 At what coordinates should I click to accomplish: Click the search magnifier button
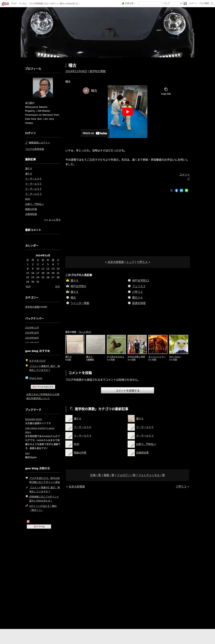click(x=185, y=4)
